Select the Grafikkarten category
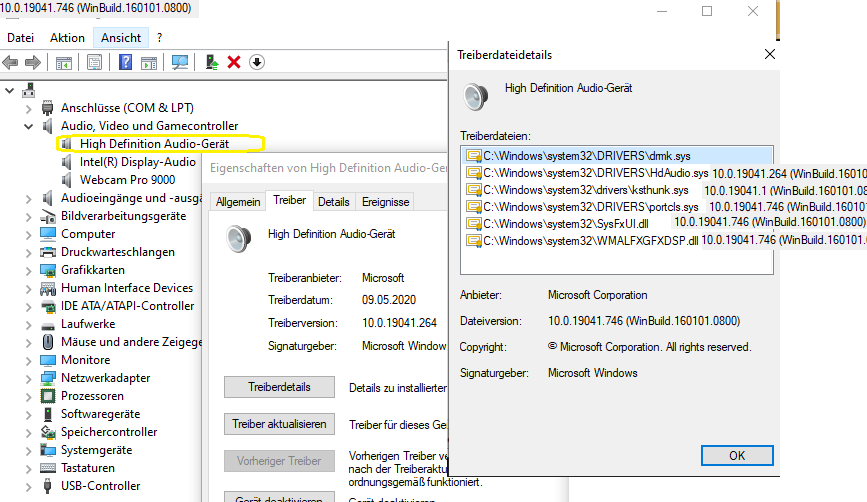Screen dimensions: 867x502 93,270
